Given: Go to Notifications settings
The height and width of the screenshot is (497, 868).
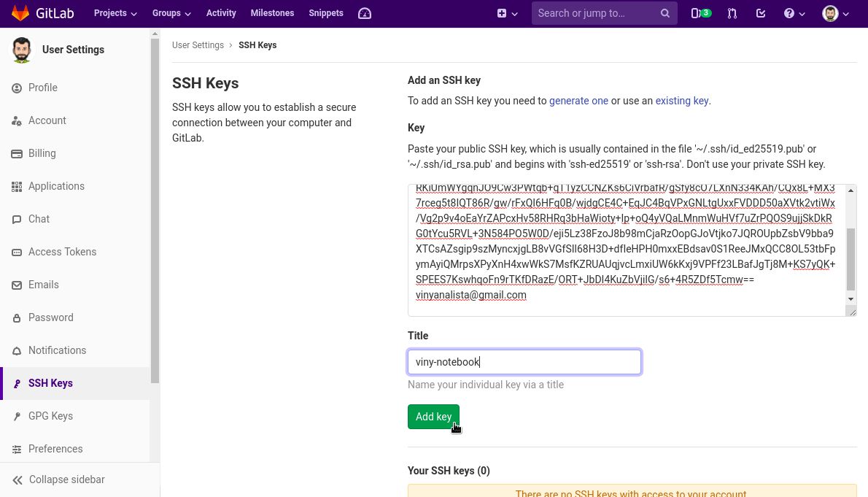Looking at the screenshot, I should pyautogui.click(x=57, y=350).
